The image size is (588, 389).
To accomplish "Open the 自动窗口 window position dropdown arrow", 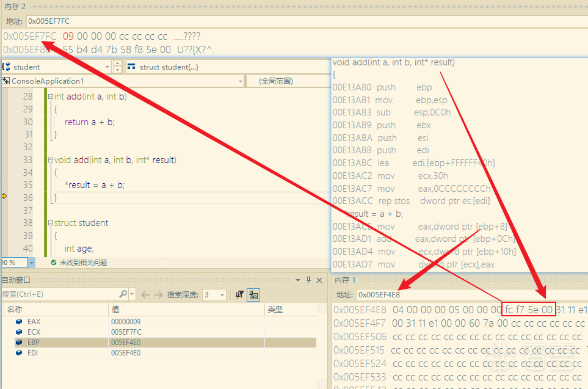I will pyautogui.click(x=298, y=280).
